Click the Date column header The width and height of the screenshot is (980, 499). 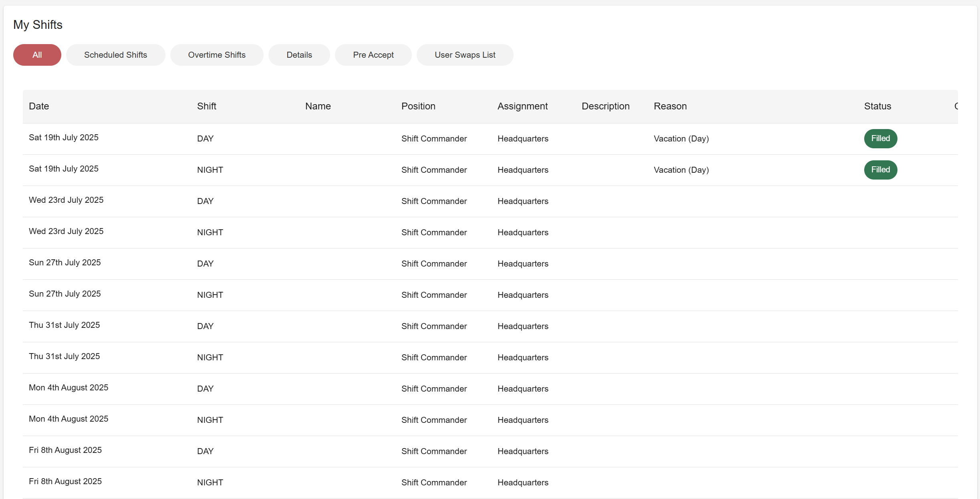click(39, 106)
